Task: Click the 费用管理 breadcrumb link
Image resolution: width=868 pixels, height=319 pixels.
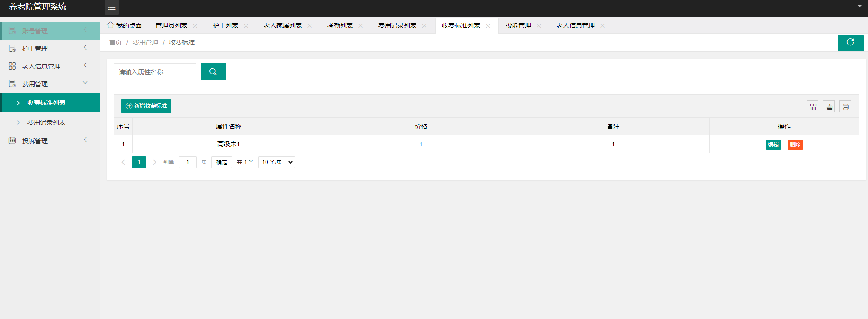Action: [x=146, y=42]
